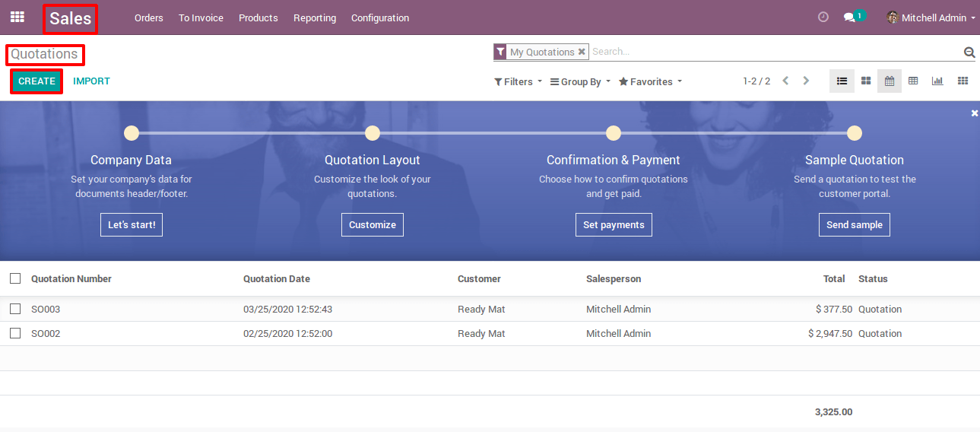The height and width of the screenshot is (432, 980).
Task: Go to next page arrow
Action: tap(807, 81)
